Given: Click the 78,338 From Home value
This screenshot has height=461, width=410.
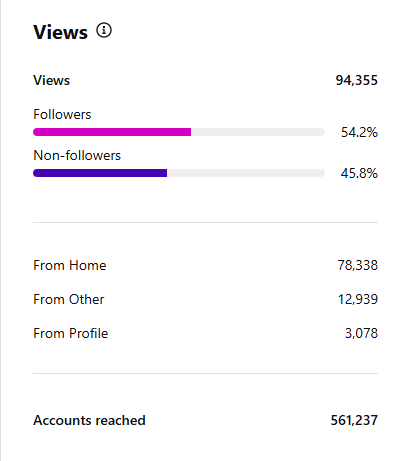Looking at the screenshot, I should [x=357, y=266].
